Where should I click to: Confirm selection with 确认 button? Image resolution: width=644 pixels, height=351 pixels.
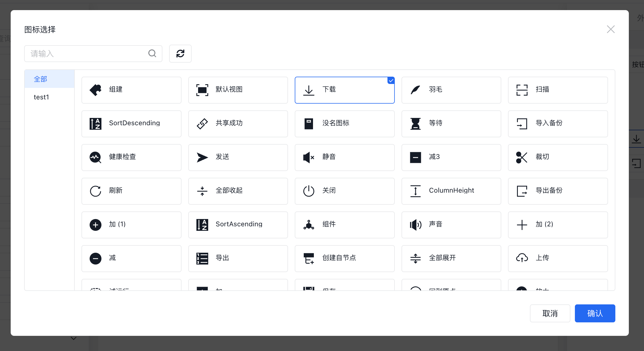[595, 313]
